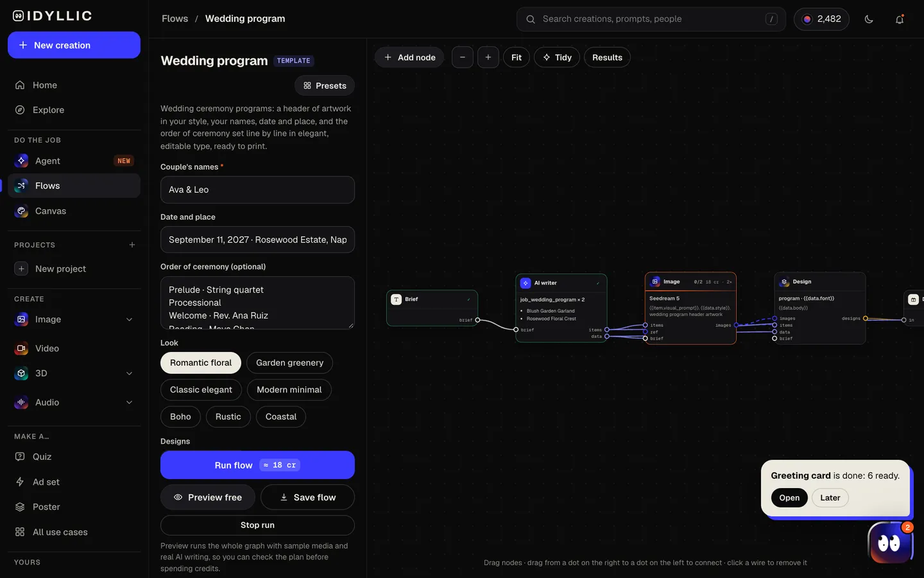Expand the 3D create menu
The image size is (924, 578).
click(x=129, y=373)
